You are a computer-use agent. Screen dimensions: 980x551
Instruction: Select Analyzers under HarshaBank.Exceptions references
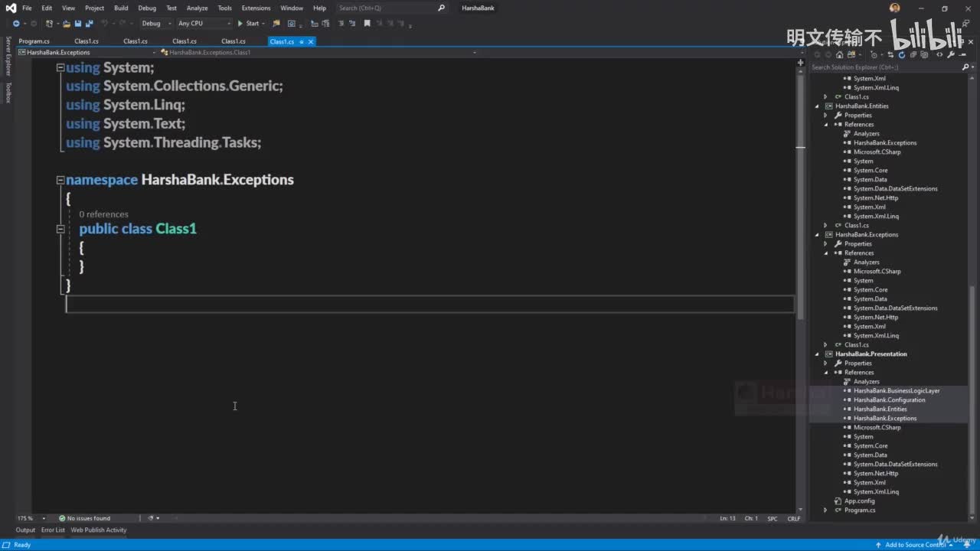coord(867,262)
